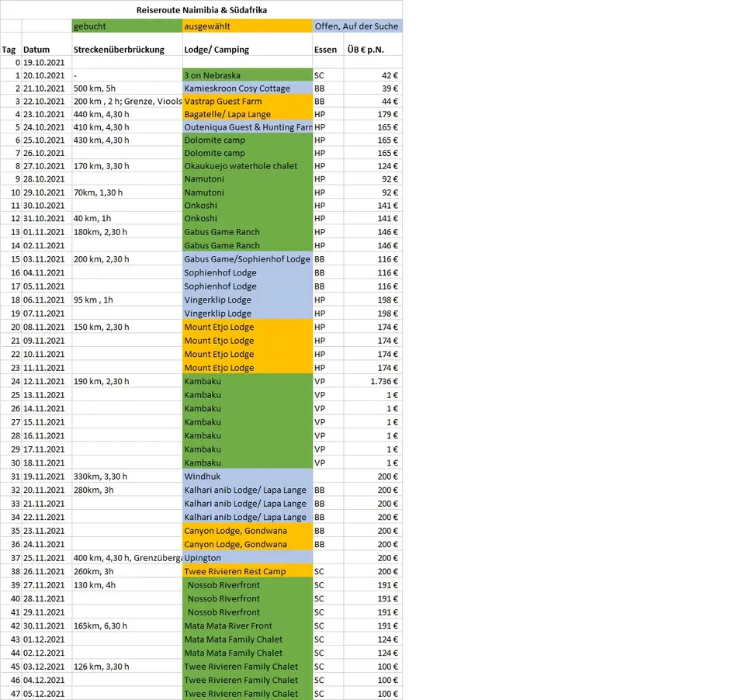The height and width of the screenshot is (700, 745).
Task: Select 'Kamieskroon Cosy Cottage' cell
Action: point(248,88)
